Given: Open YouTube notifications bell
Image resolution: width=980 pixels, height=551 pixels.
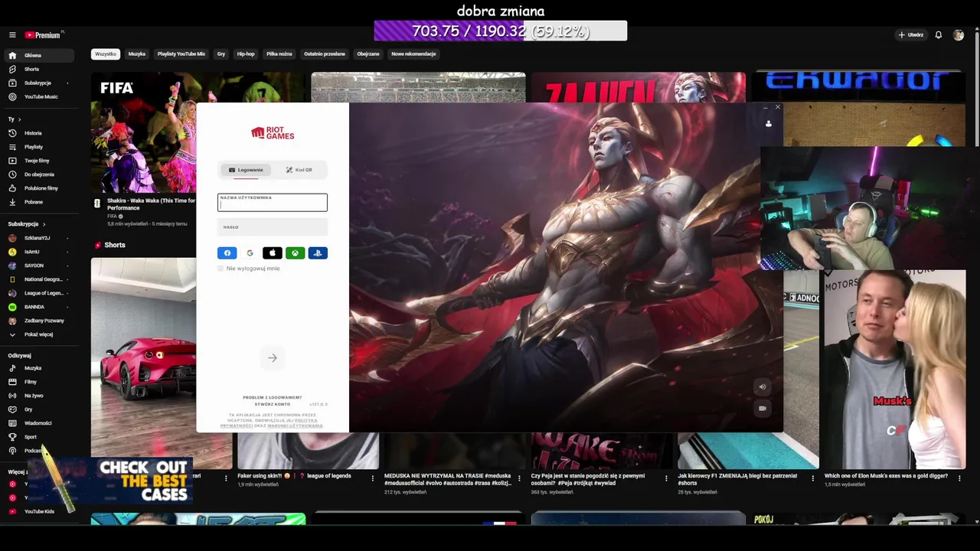Looking at the screenshot, I should coord(938,35).
